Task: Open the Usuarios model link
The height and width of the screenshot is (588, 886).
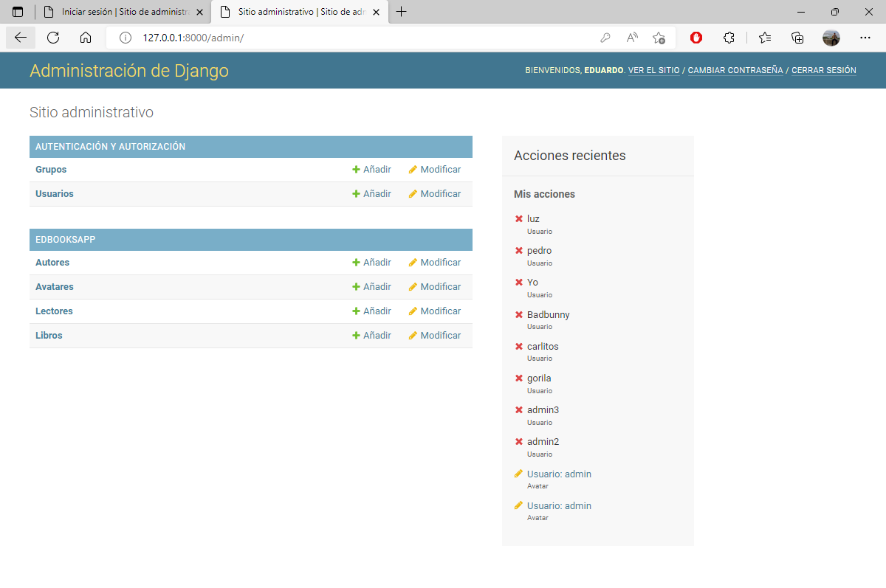Action: pos(55,194)
